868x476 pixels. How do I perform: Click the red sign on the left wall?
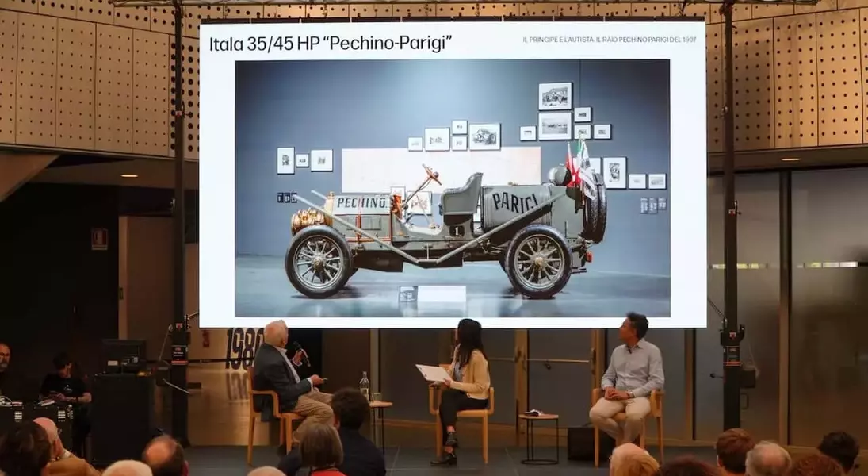coord(99,239)
